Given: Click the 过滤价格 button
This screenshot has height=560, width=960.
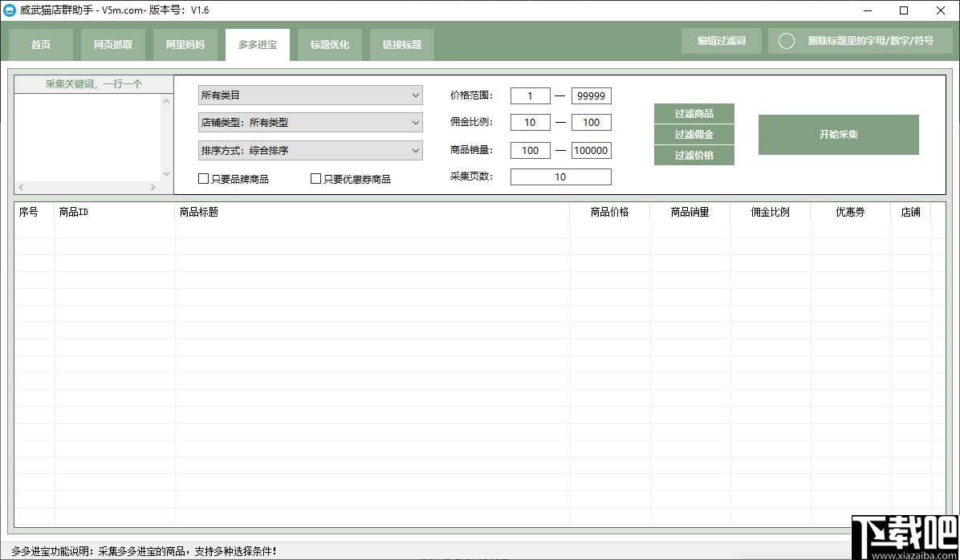Looking at the screenshot, I should pyautogui.click(x=694, y=156).
